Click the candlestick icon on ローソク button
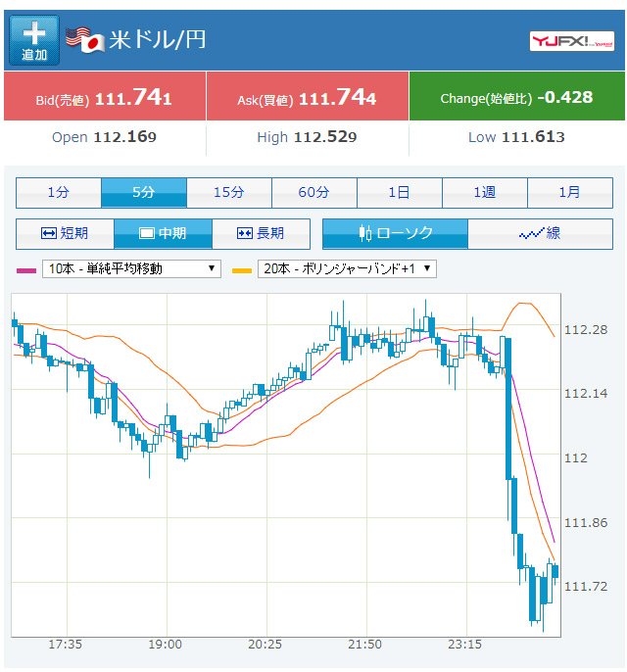This screenshot has height=672, width=627. pyautogui.click(x=365, y=233)
